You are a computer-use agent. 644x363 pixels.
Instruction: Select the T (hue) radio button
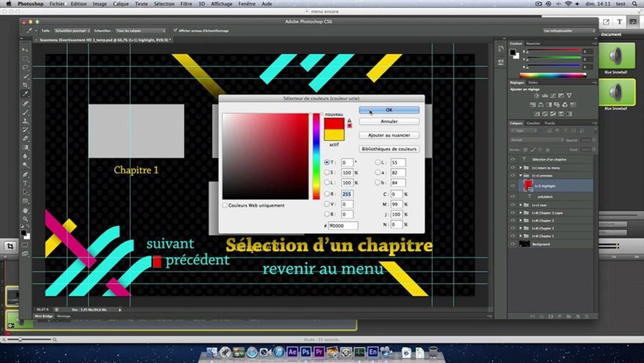(327, 162)
